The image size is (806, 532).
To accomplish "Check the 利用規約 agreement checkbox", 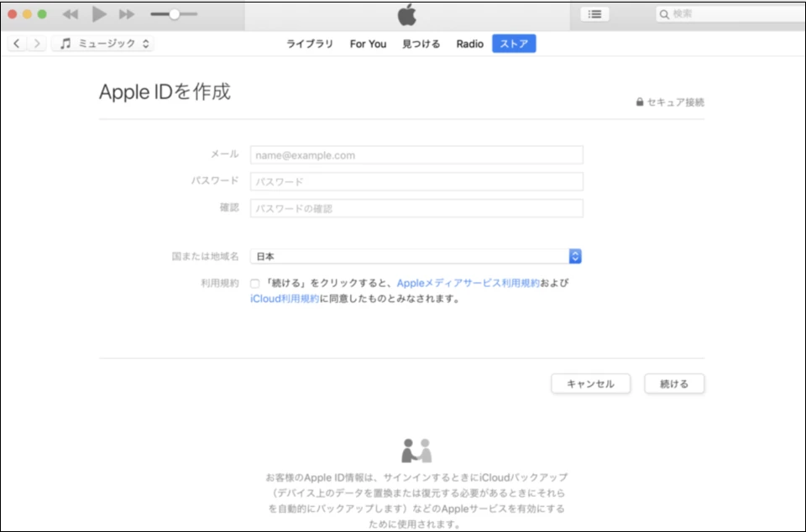I will 254,284.
